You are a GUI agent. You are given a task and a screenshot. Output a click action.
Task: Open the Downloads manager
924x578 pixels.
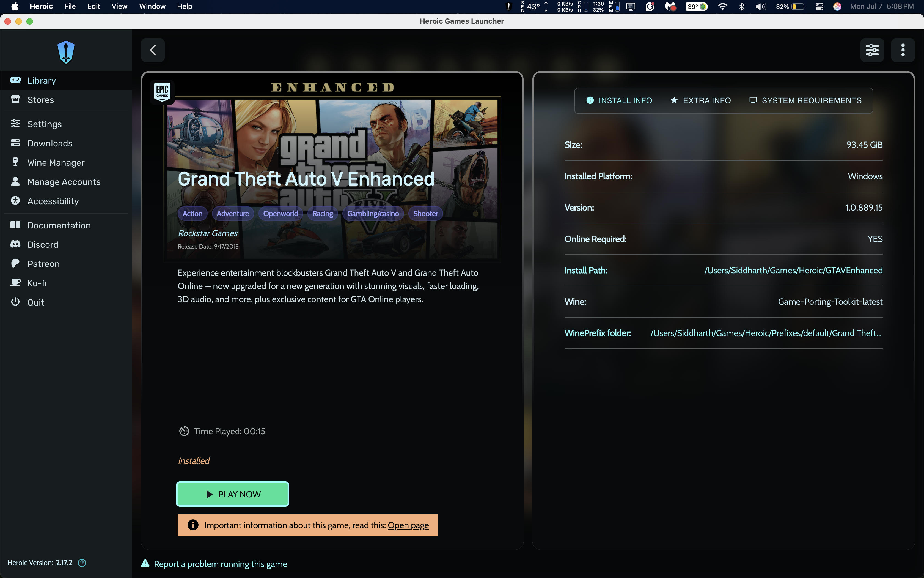pyautogui.click(x=66, y=143)
